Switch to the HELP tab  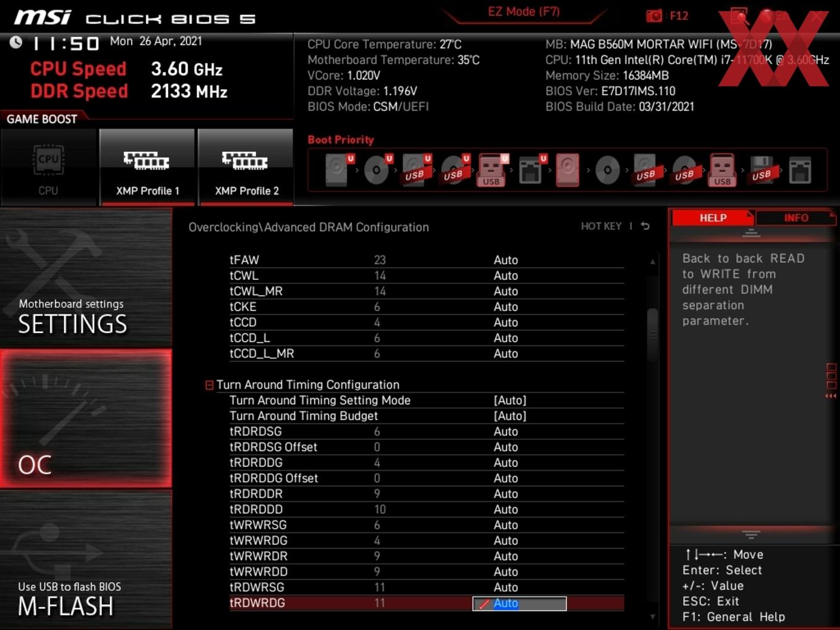click(x=713, y=217)
